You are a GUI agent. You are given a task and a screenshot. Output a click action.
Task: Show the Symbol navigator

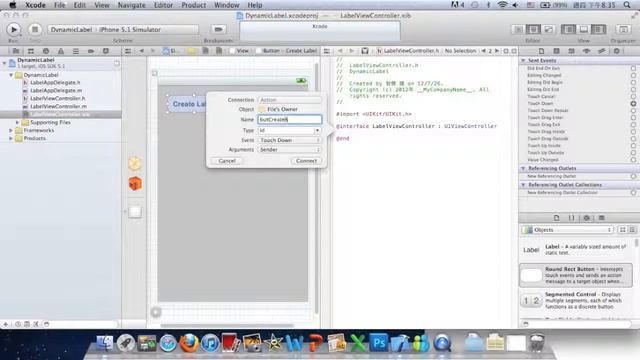pyautogui.click(x=31, y=51)
